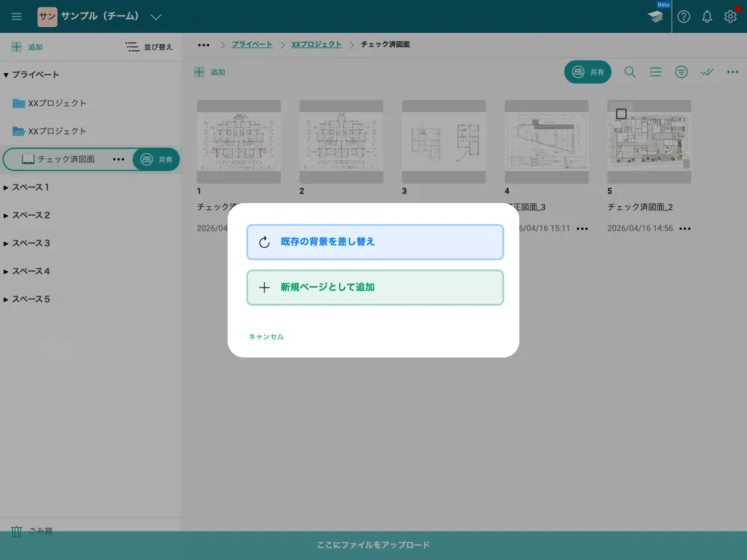Click the double checkmark select icon
Image resolution: width=747 pixels, height=560 pixels.
[x=707, y=72]
